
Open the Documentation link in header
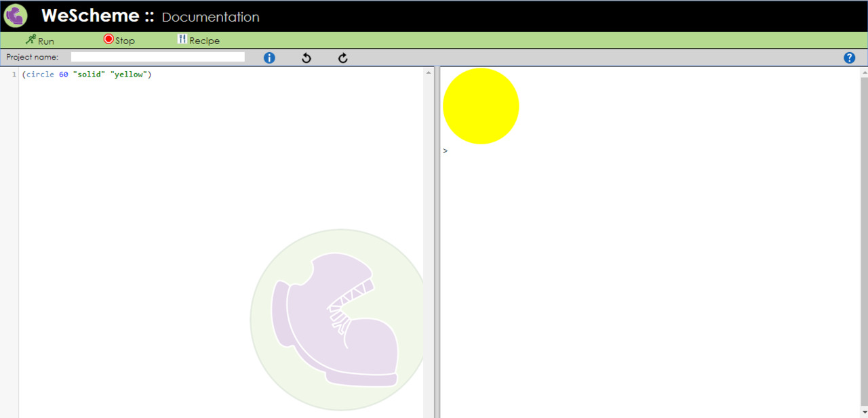tap(210, 17)
